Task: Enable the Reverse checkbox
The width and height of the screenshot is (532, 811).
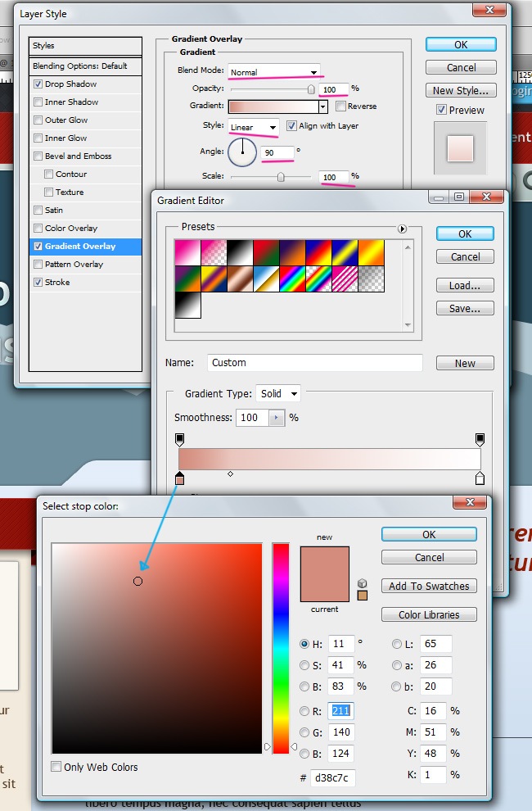Action: tap(340, 106)
